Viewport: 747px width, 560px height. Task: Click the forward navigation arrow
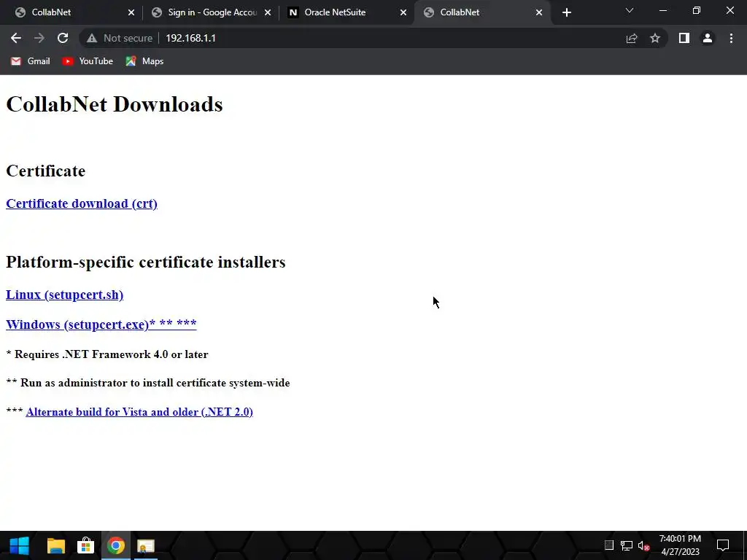click(39, 38)
